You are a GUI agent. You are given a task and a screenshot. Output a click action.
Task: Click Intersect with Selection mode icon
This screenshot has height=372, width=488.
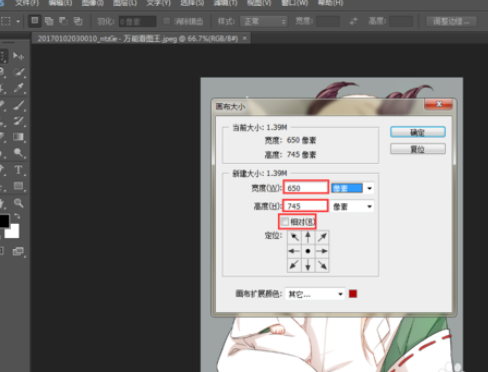78,21
